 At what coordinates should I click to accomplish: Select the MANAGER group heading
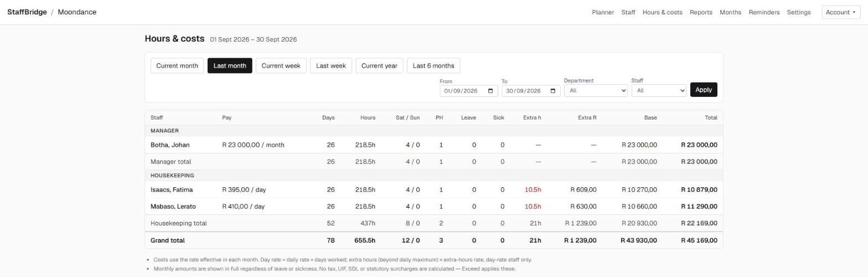pyautogui.click(x=164, y=131)
